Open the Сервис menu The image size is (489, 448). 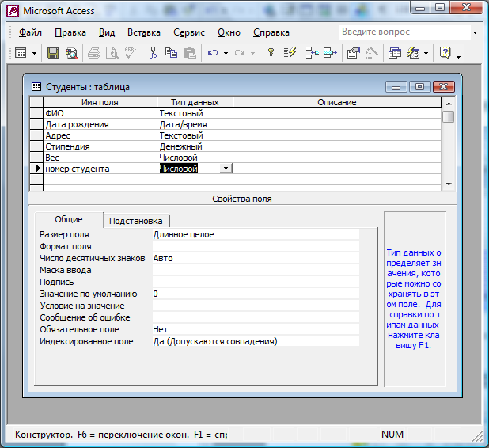[189, 32]
